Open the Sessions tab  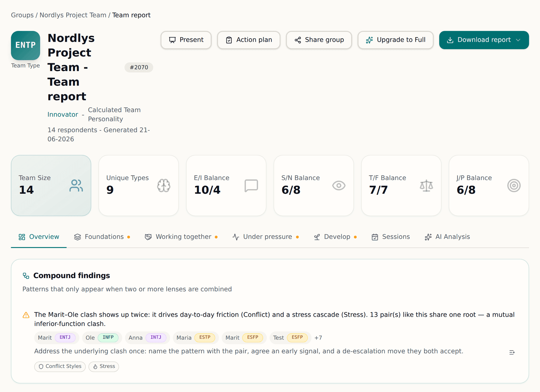click(391, 237)
